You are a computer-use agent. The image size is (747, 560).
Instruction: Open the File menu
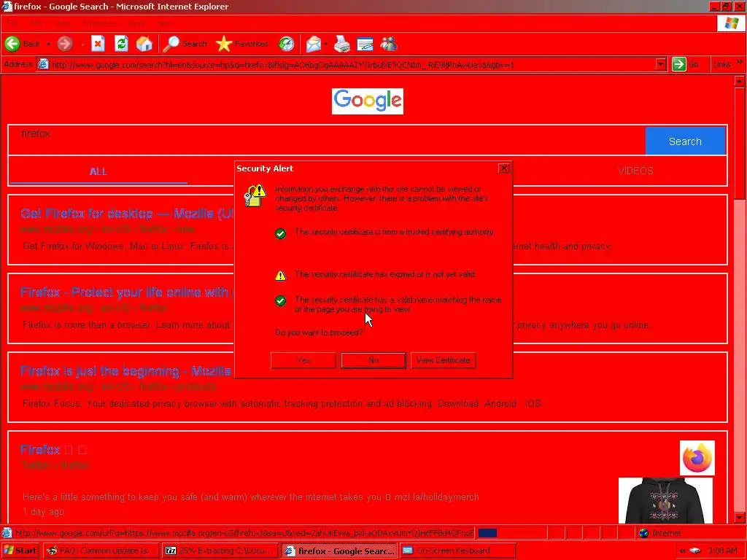pos(12,23)
